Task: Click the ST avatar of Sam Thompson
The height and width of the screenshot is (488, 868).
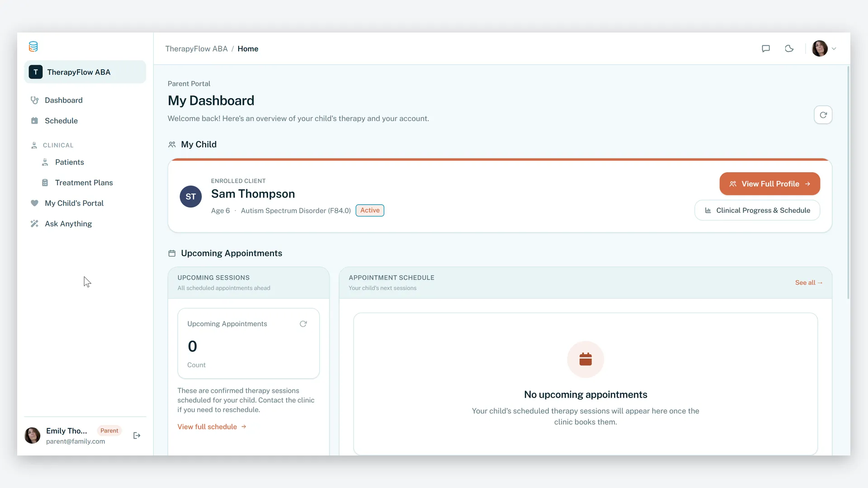Action: click(x=191, y=197)
